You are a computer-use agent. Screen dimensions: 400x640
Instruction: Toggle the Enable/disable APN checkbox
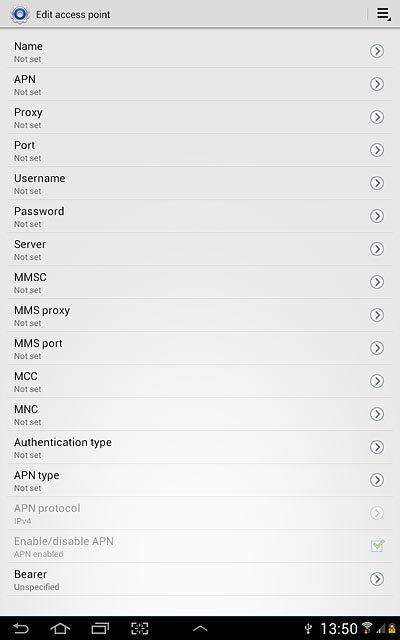377,546
